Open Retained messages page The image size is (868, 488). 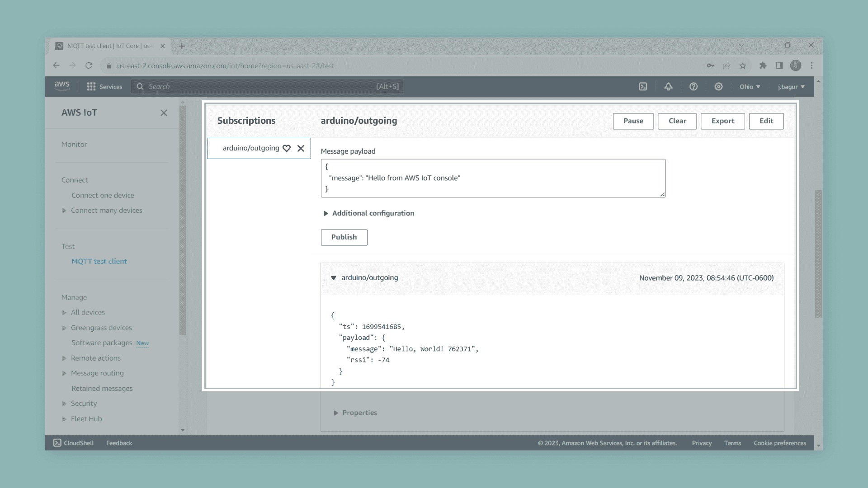click(x=102, y=389)
